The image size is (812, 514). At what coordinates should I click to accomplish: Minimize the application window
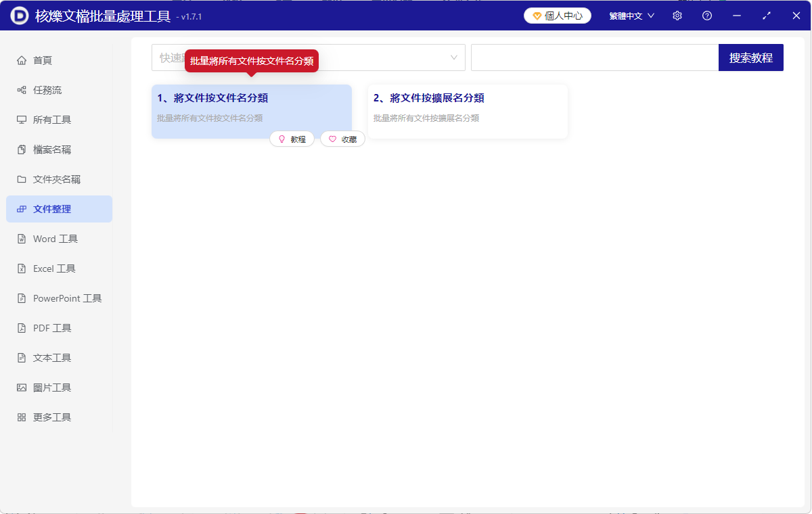[x=737, y=16]
